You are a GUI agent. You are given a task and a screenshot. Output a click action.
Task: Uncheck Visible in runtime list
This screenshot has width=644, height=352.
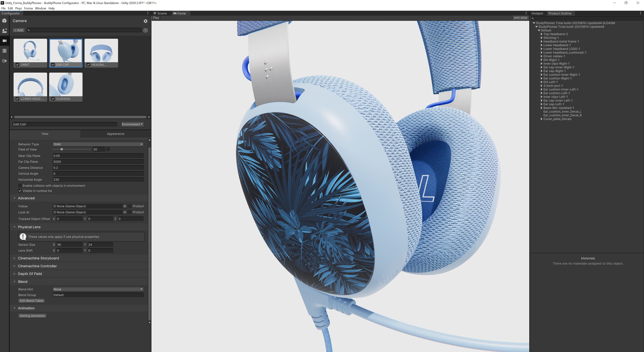pyautogui.click(x=20, y=191)
